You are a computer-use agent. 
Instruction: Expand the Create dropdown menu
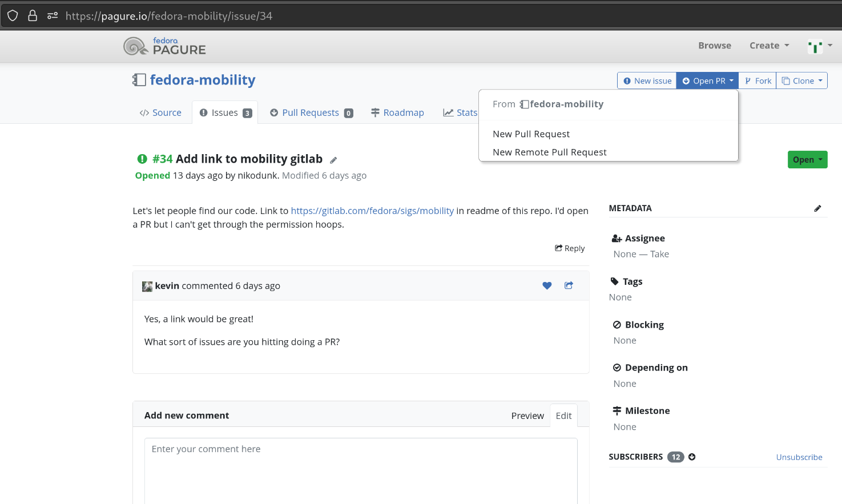tap(770, 46)
